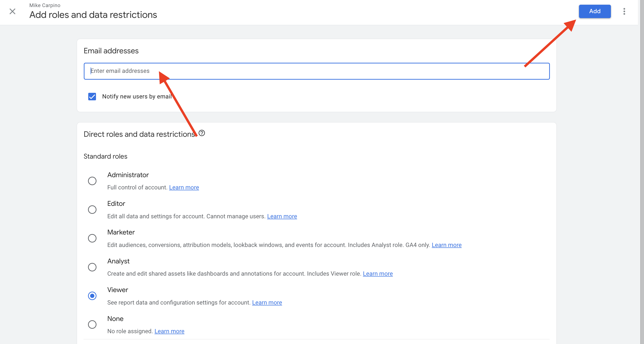
Task: Click the 'Full control of account.' description
Action: pyautogui.click(x=137, y=187)
